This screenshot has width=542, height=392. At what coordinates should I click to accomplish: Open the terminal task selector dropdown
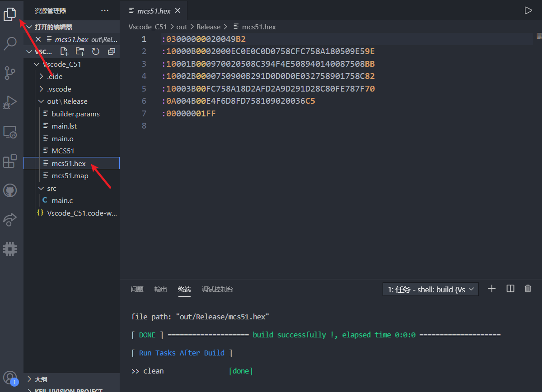tap(430, 289)
